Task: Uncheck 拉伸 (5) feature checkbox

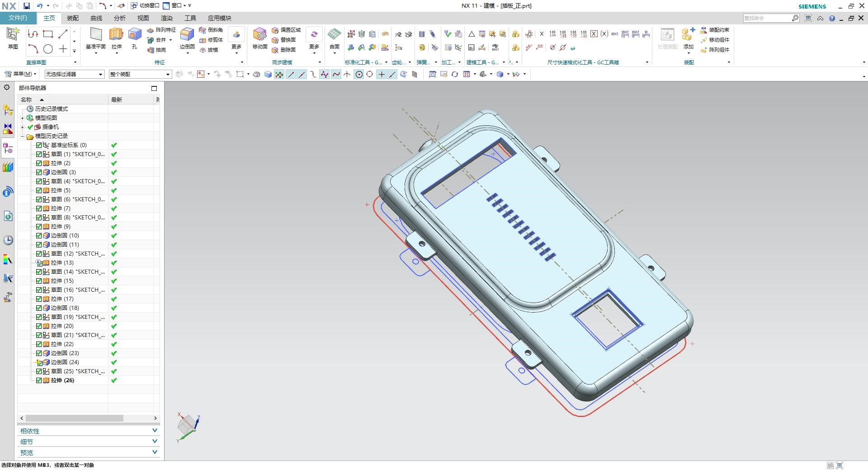Action: pyautogui.click(x=39, y=190)
